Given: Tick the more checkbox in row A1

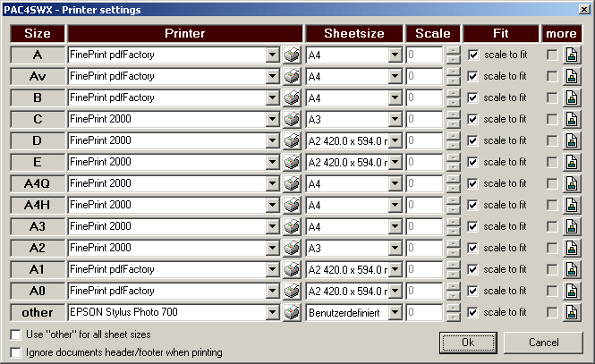Looking at the screenshot, I should pos(552,269).
